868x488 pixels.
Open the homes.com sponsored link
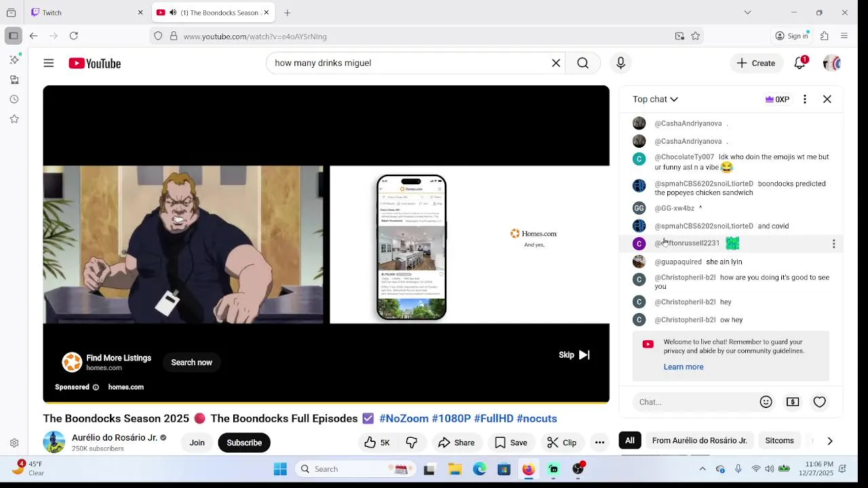click(125, 387)
